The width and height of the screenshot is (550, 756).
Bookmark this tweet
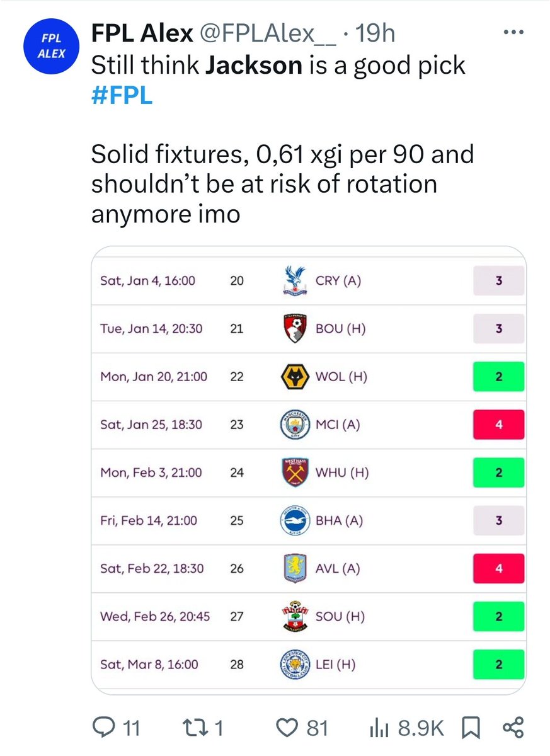(471, 728)
